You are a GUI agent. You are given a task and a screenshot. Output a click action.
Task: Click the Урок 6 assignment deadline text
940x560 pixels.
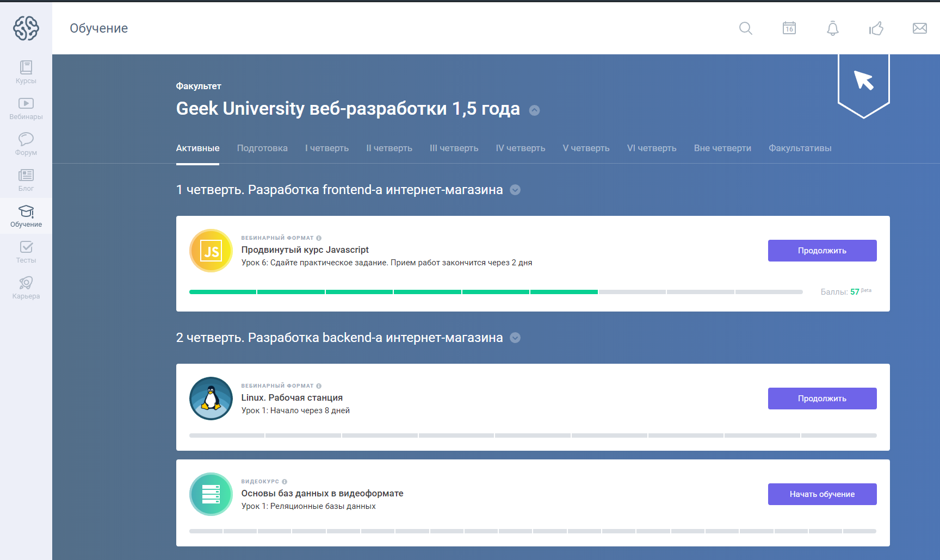(387, 263)
